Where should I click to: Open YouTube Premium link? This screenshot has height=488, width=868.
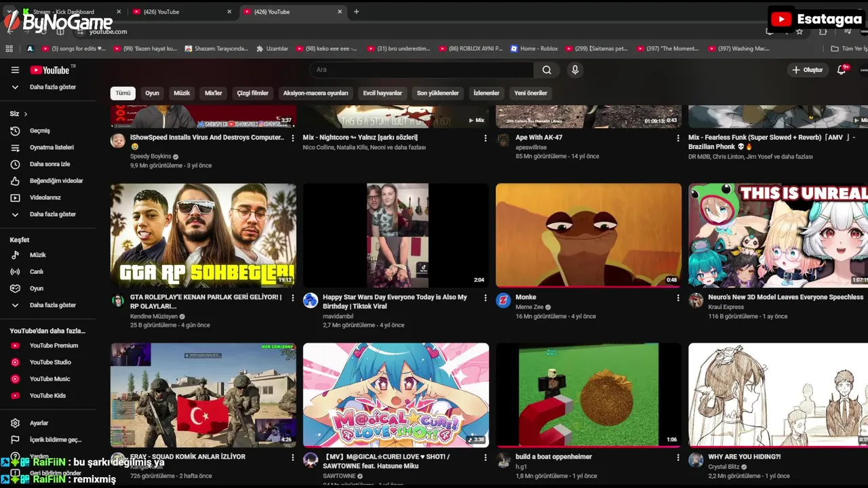(x=54, y=346)
